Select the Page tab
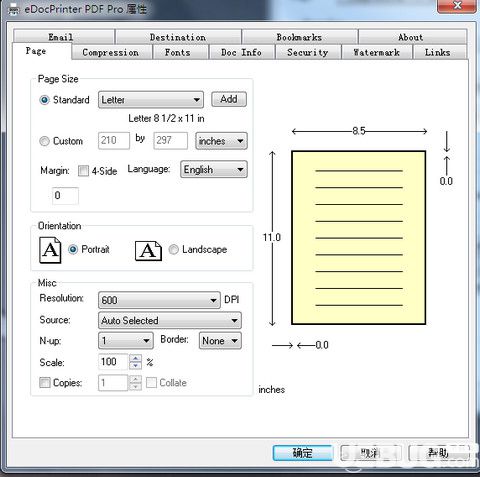480x477 pixels. click(42, 51)
